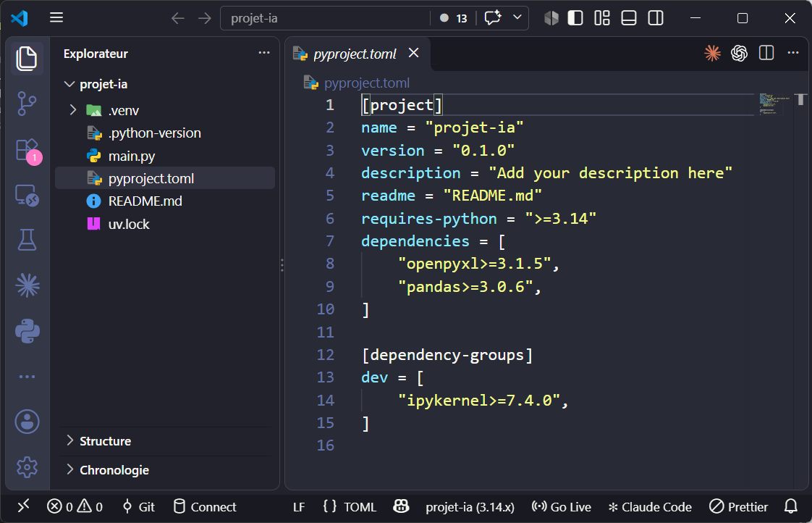Customize the editor layout

[601, 18]
